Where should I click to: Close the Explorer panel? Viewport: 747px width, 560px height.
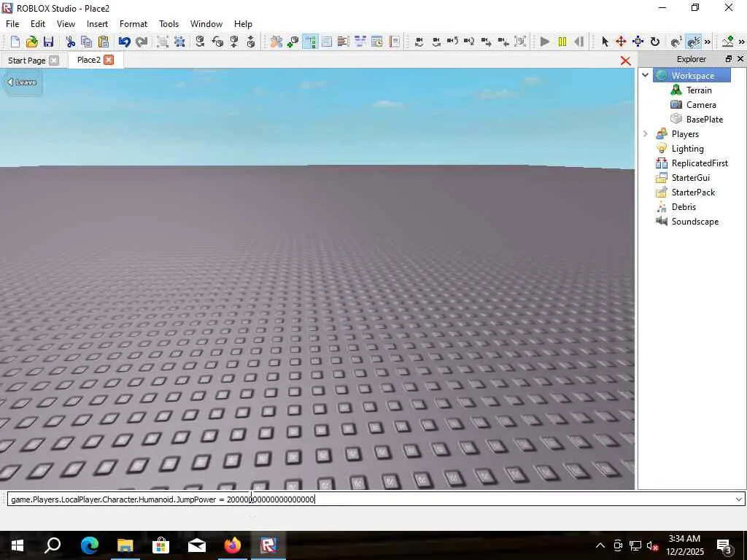[x=740, y=58]
